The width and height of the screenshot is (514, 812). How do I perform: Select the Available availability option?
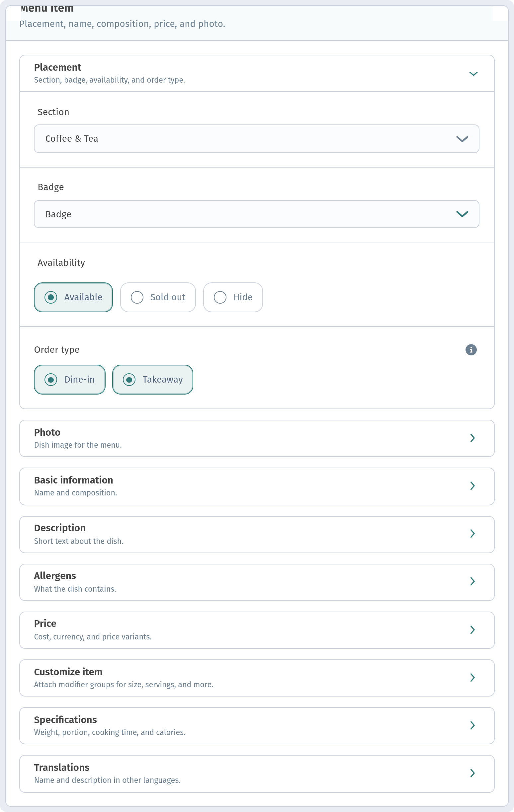(x=73, y=297)
